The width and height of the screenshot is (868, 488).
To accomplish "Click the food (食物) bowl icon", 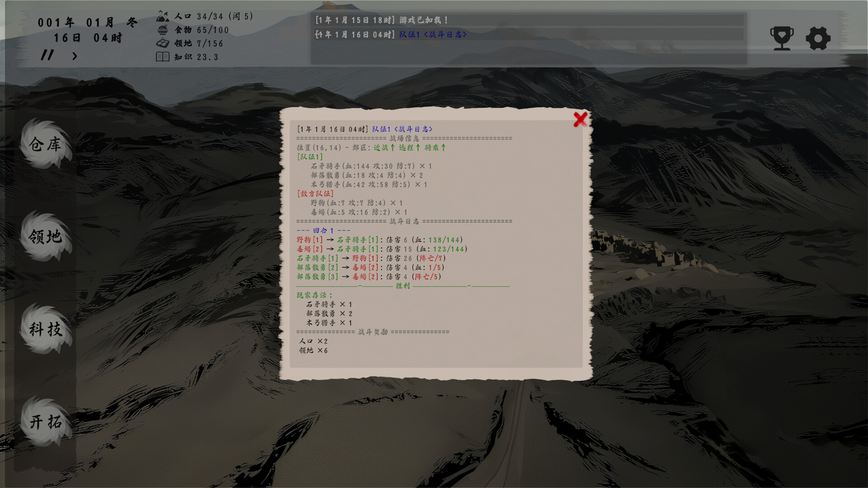I will (162, 30).
